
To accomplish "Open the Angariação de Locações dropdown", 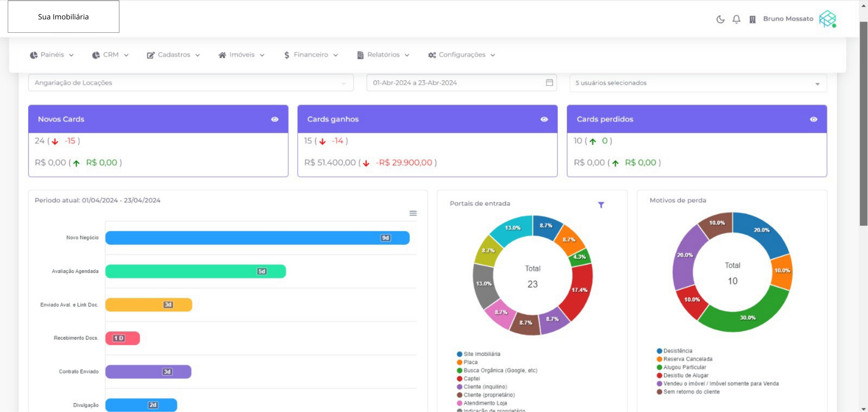I will (x=191, y=83).
